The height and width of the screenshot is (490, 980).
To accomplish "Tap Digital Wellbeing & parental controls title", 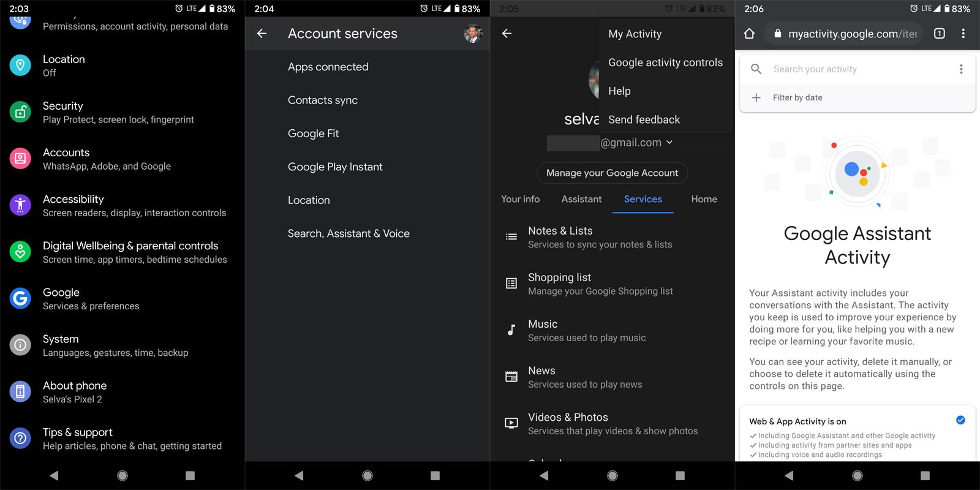I will click(130, 246).
